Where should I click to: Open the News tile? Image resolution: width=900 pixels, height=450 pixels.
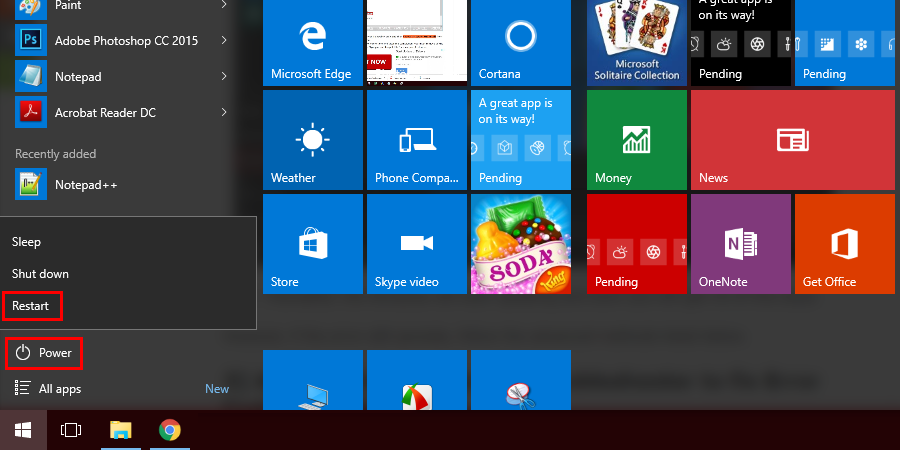[793, 140]
